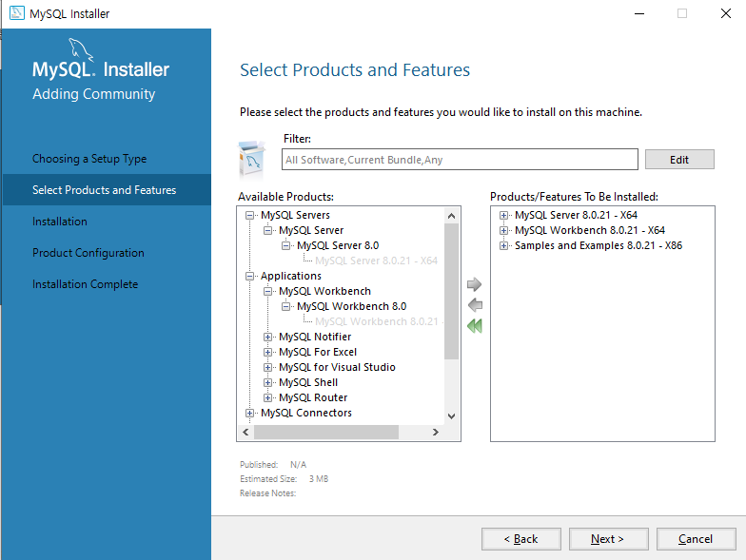Close the MySQL Installer window
Viewport: 746px width, 560px height.
[x=725, y=13]
